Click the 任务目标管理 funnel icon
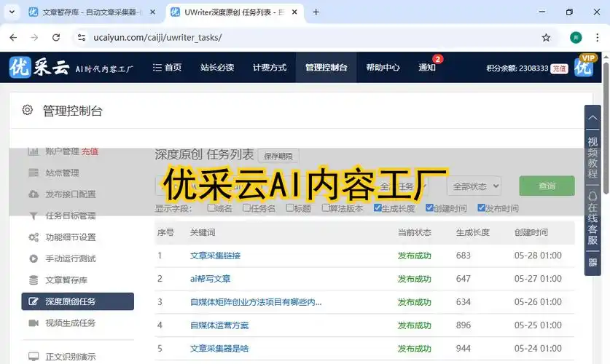 34,215
